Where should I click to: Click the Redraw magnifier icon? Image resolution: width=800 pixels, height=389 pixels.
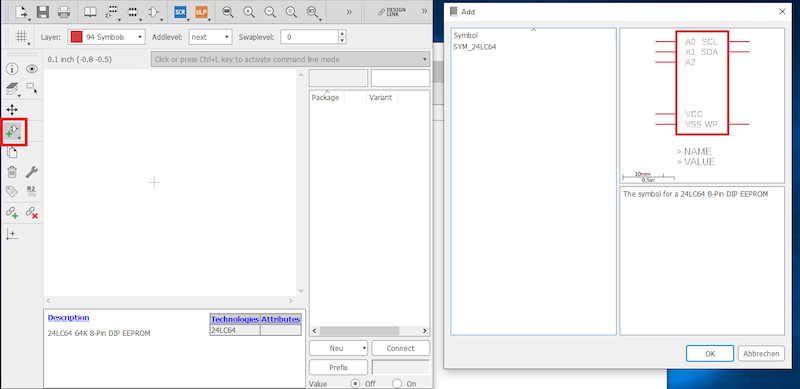point(291,12)
